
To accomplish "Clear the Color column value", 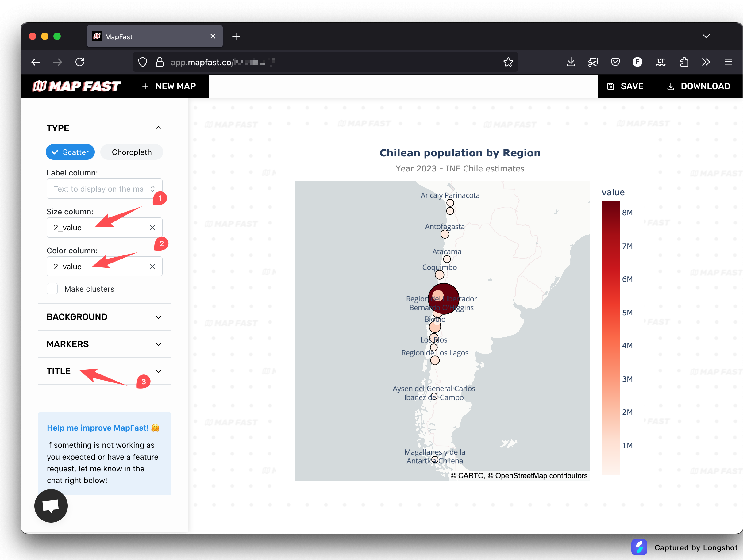I will [x=152, y=267].
